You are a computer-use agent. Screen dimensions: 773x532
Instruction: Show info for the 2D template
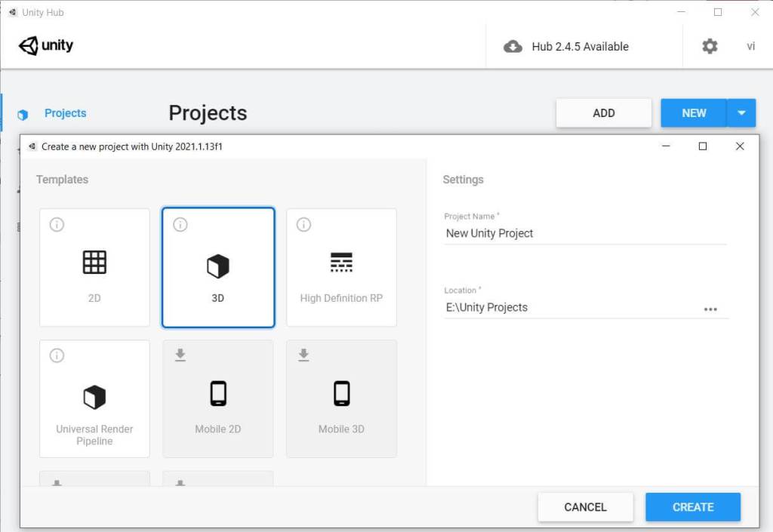[57, 225]
